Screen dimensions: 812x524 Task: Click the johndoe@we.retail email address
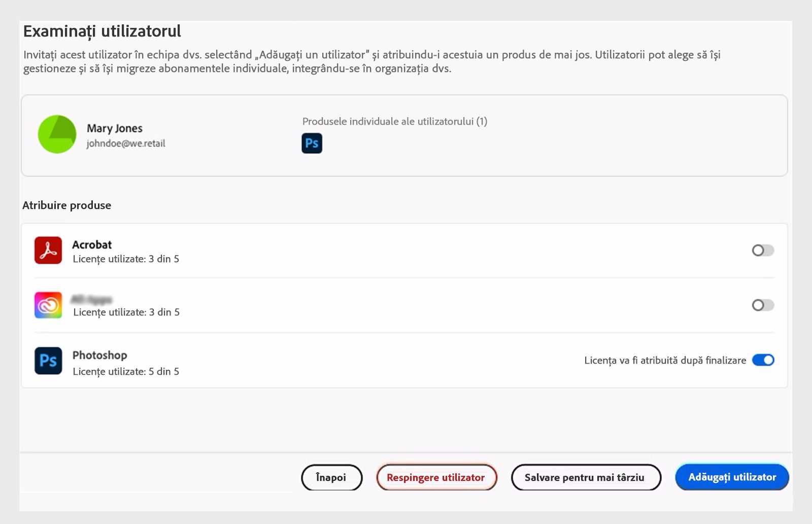[126, 144]
